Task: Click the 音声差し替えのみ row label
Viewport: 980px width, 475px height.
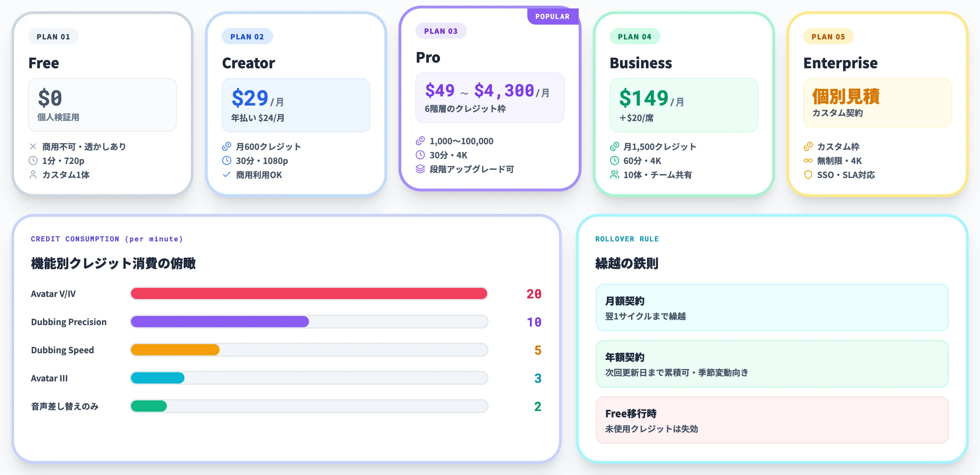Action: tap(65, 406)
